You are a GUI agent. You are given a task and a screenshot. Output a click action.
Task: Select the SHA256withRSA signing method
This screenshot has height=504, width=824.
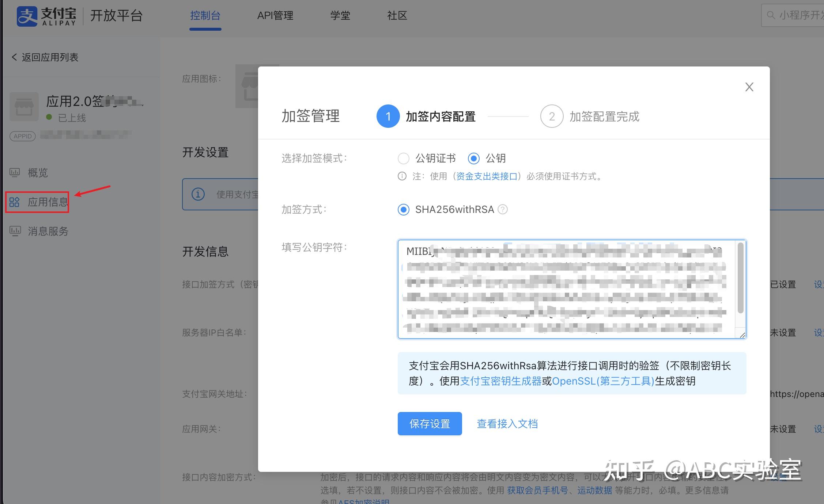403,210
